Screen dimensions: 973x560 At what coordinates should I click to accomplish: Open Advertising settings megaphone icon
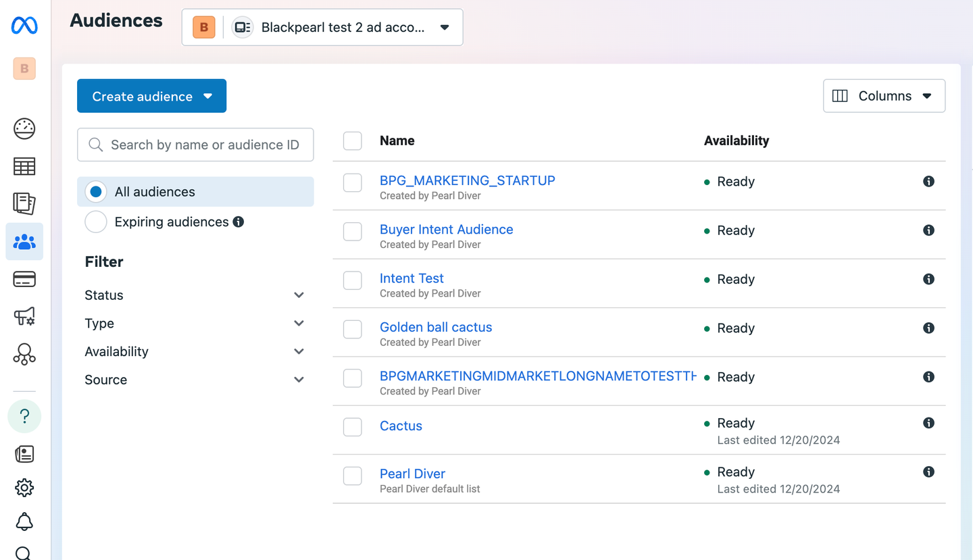click(24, 316)
